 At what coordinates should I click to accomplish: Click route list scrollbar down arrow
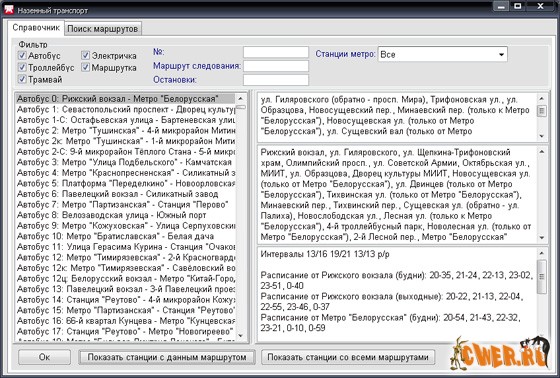point(241,335)
